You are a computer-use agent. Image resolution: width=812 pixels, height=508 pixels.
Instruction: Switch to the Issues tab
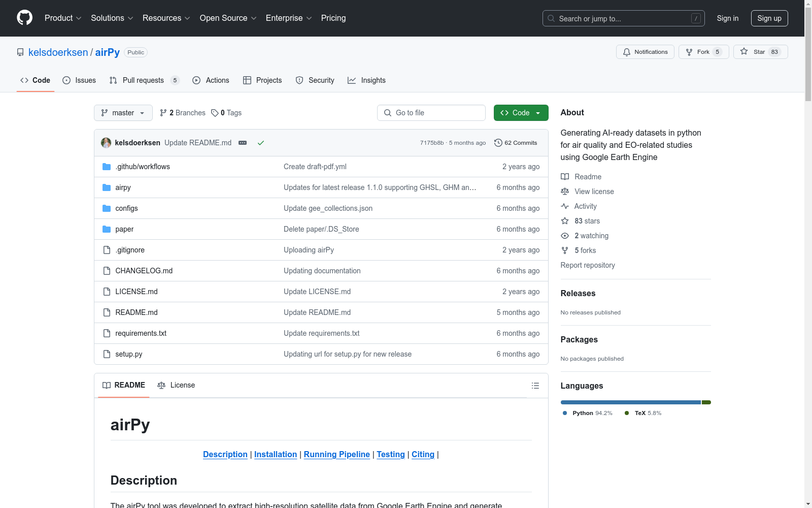79,80
